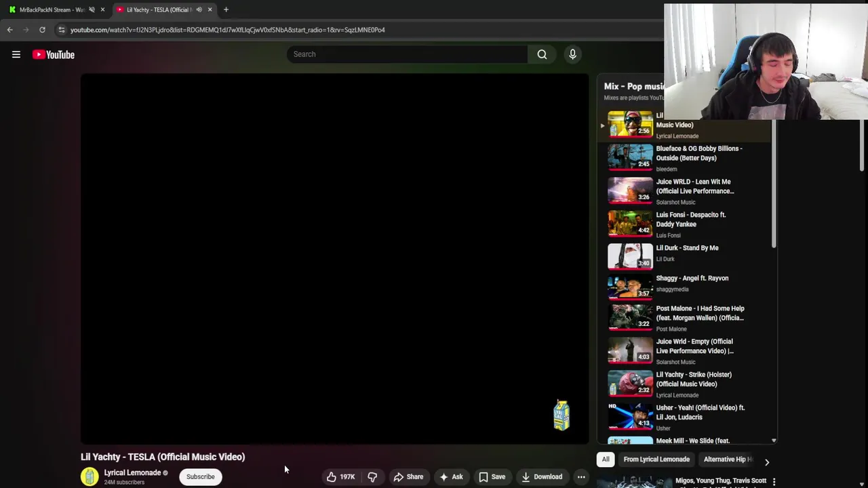Open the YouTube guide hamburger menu

pos(16,55)
